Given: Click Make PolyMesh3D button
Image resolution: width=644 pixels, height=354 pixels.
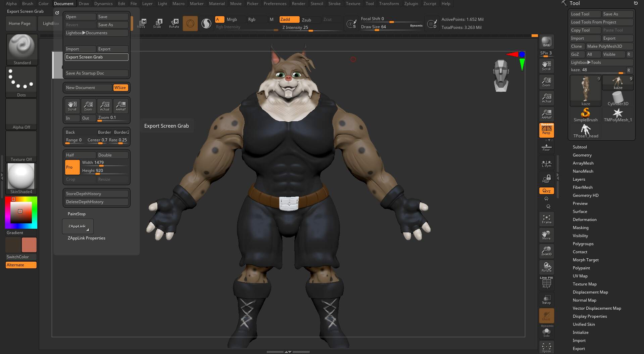Looking at the screenshot, I should pyautogui.click(x=609, y=46).
